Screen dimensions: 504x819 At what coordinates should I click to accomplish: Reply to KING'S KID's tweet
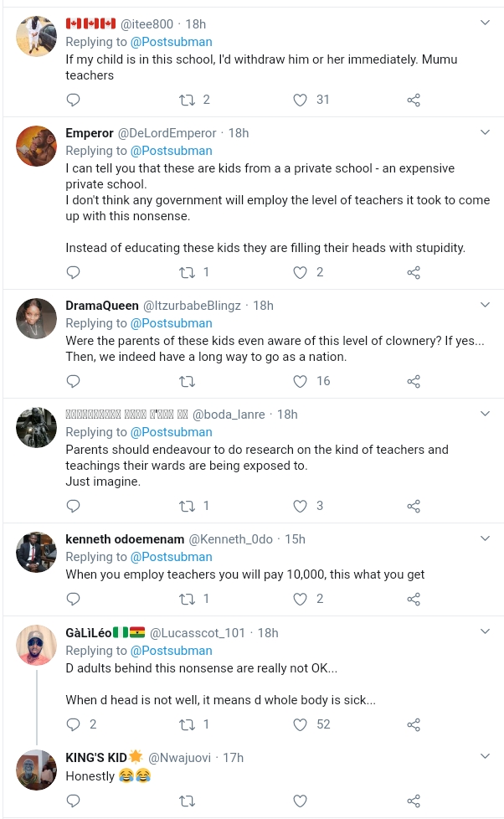[x=73, y=801]
